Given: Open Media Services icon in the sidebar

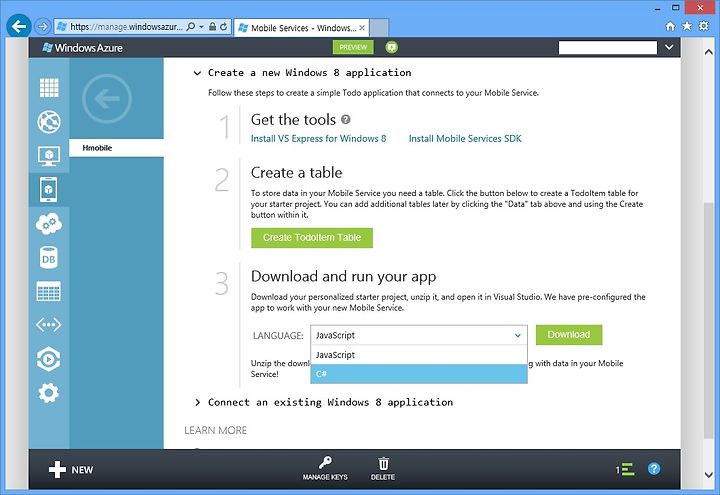Looking at the screenshot, I should [x=49, y=359].
